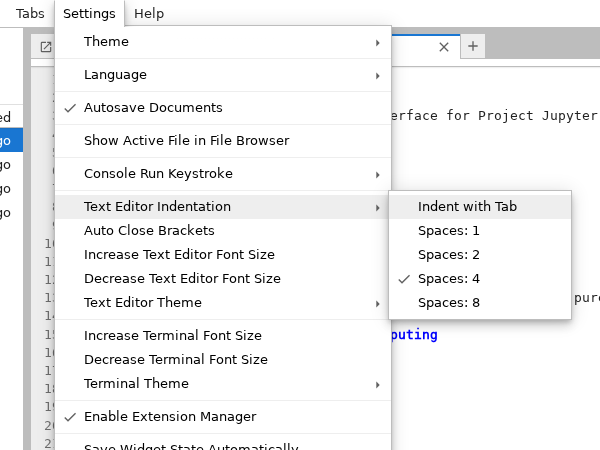Expand the Language submenu
This screenshot has width=600, height=450.
223,75
